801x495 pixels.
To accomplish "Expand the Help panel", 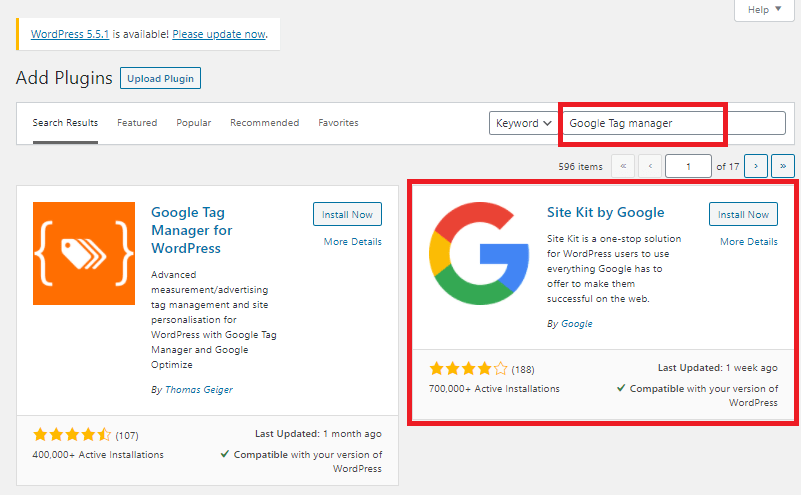I will point(764,10).
